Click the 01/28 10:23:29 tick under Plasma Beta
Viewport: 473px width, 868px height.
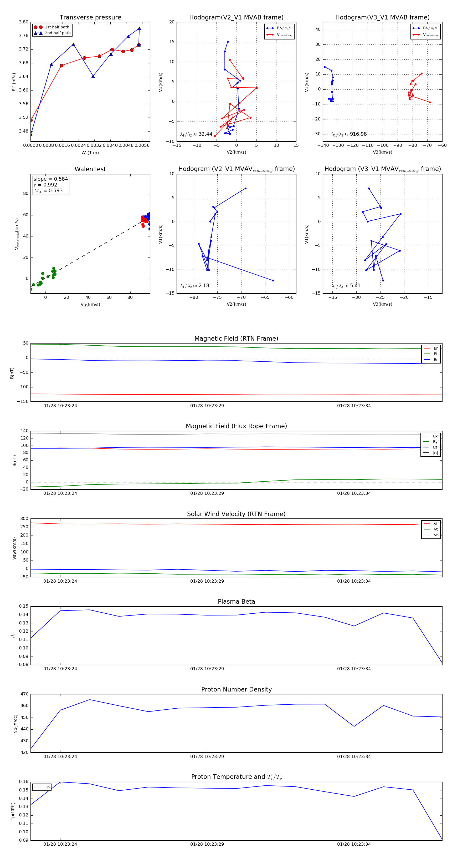[207, 669]
